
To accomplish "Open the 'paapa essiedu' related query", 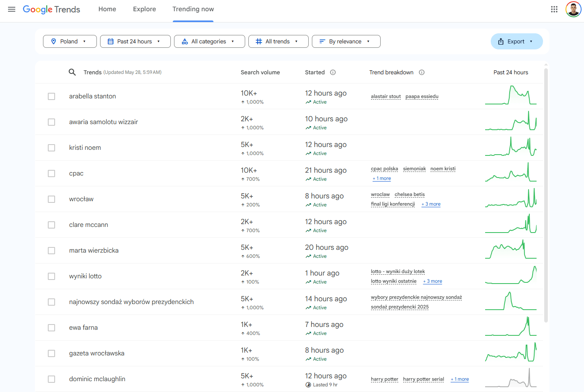I will click(x=422, y=96).
